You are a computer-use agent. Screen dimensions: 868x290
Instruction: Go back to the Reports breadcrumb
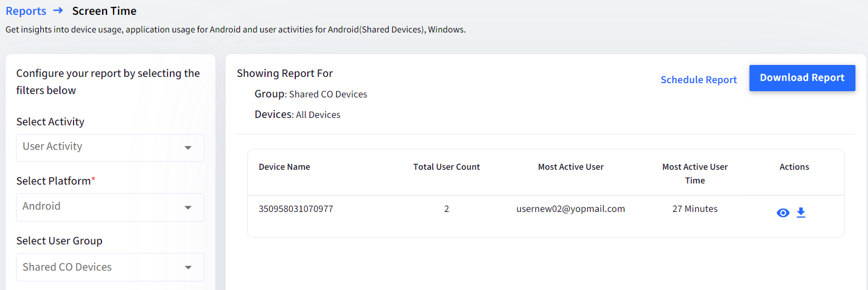pos(26,11)
